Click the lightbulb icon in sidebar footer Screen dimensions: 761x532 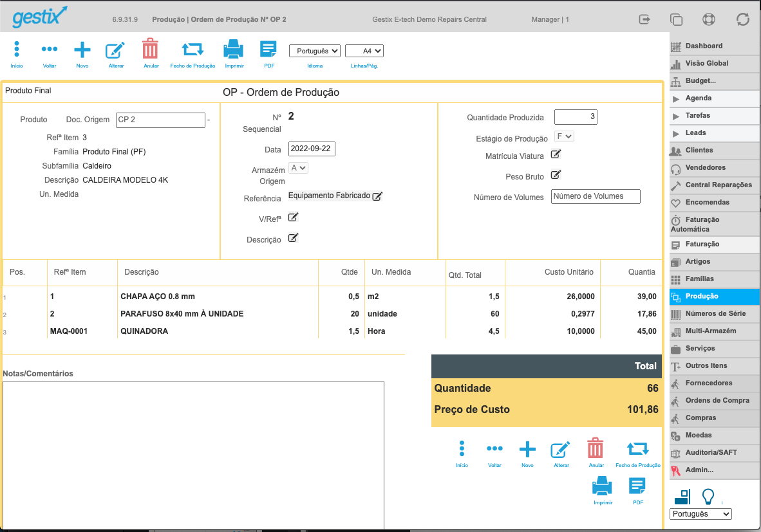[x=708, y=497]
